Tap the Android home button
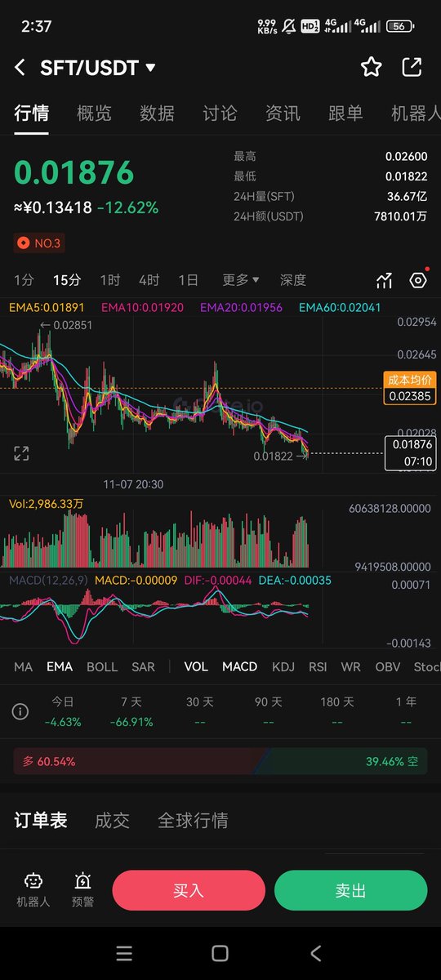This screenshot has width=441, height=980. (220, 953)
